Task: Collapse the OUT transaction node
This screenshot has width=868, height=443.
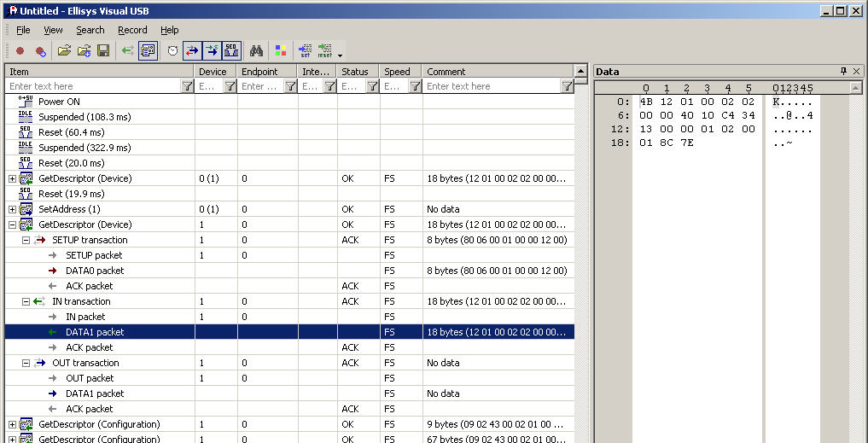Action: point(26,364)
